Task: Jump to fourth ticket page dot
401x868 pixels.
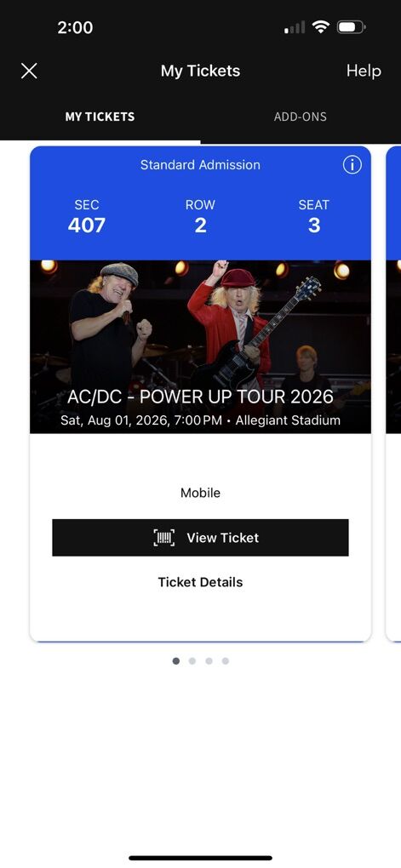Action: [226, 661]
